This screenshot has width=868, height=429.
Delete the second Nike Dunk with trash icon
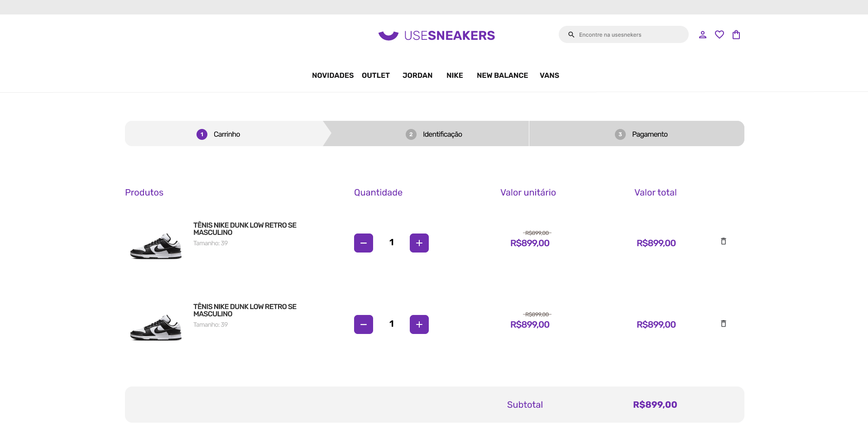point(723,324)
